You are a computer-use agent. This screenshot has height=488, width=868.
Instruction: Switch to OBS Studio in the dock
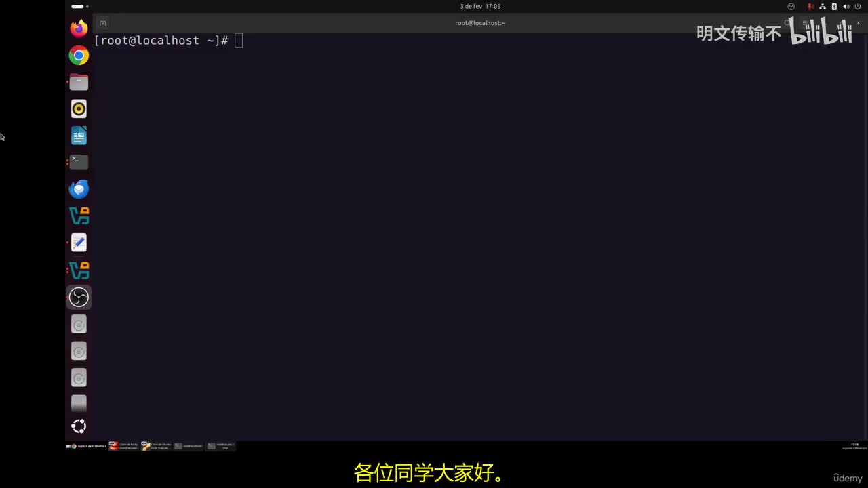79,297
